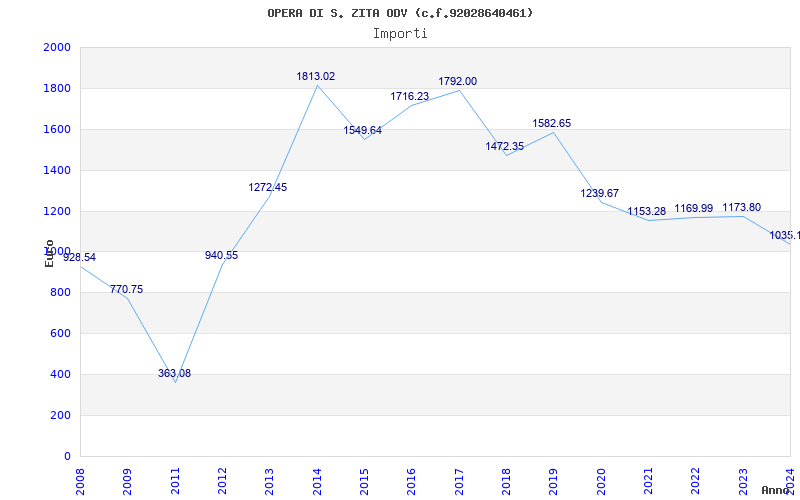Click the y-axis value 2000
The width and height of the screenshot is (800, 500).
pyautogui.click(x=57, y=47)
